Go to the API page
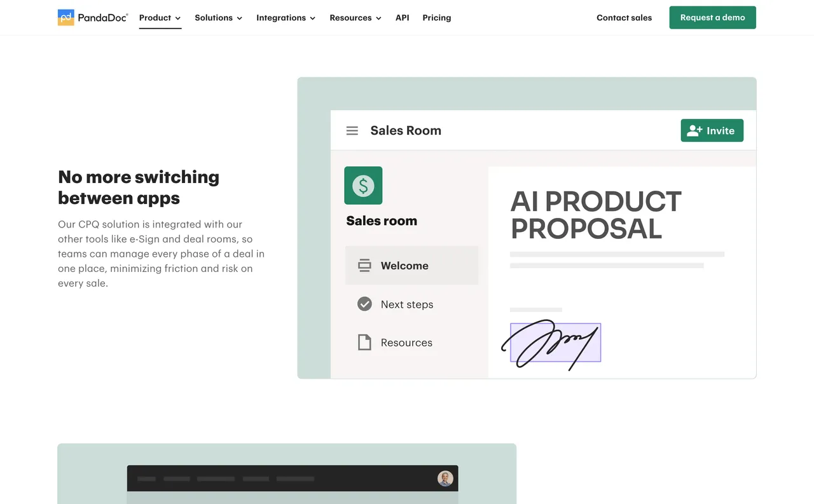 click(x=402, y=18)
